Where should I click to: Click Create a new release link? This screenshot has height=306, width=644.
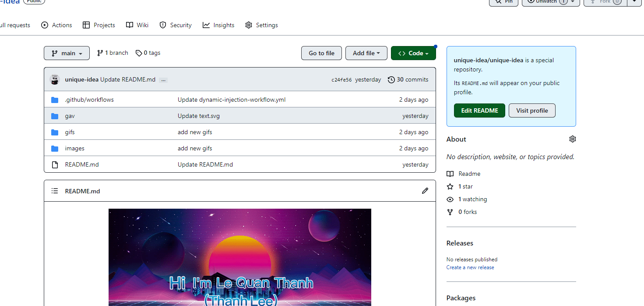tap(470, 267)
